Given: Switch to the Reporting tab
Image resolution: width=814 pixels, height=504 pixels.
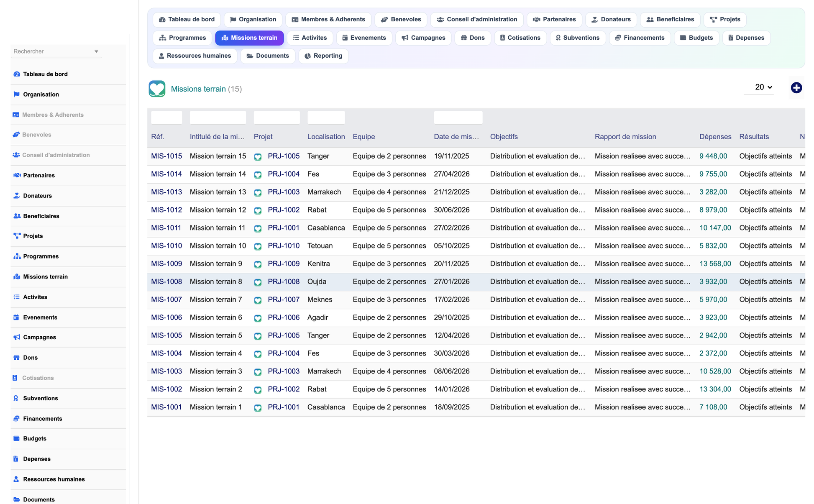Looking at the screenshot, I should 323,56.
